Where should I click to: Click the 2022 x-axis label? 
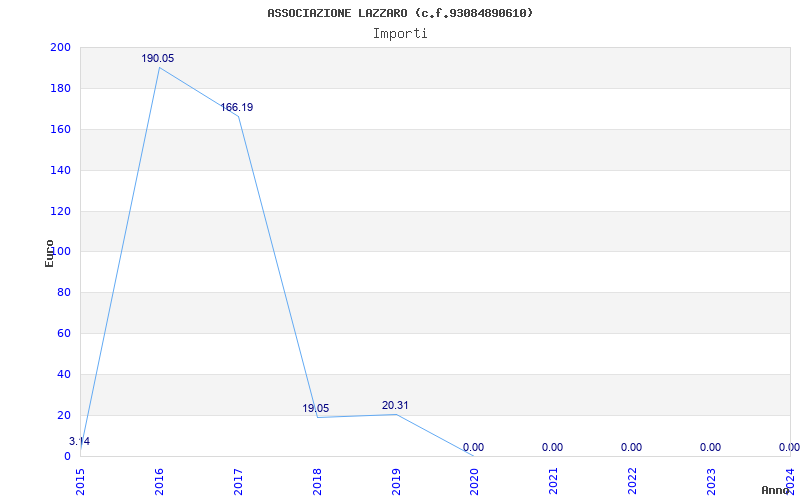tap(633, 481)
